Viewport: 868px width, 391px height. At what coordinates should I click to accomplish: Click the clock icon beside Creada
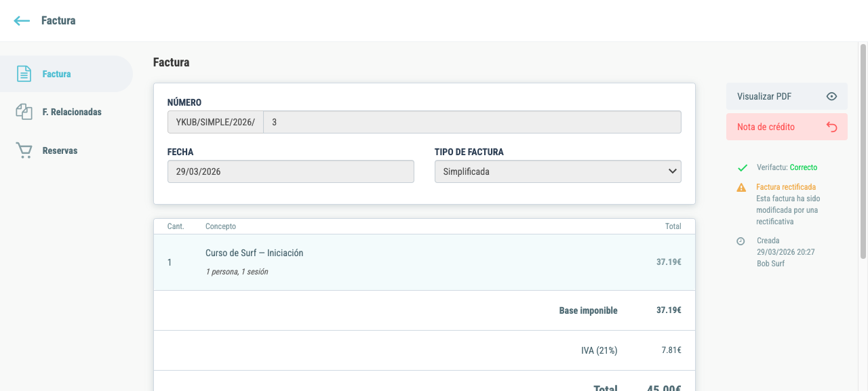point(741,241)
